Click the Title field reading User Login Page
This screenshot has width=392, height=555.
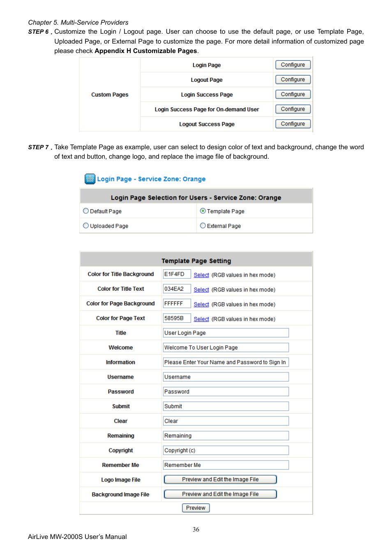(226, 333)
